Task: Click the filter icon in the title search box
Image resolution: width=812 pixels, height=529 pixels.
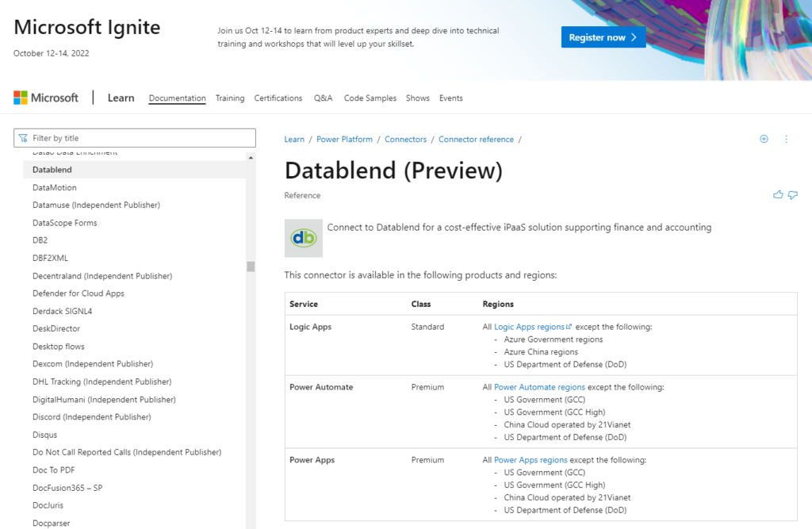Action: pyautogui.click(x=22, y=137)
